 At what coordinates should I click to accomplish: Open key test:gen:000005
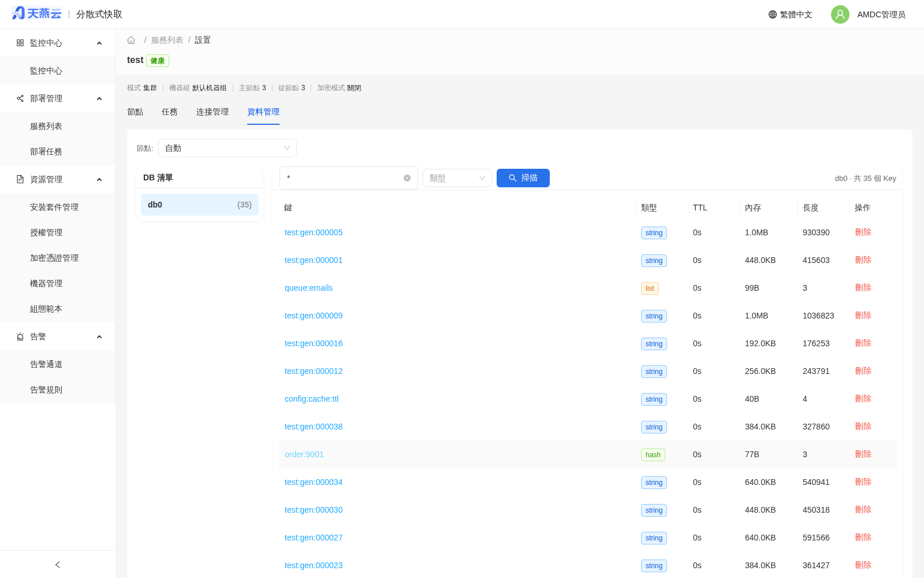(314, 232)
